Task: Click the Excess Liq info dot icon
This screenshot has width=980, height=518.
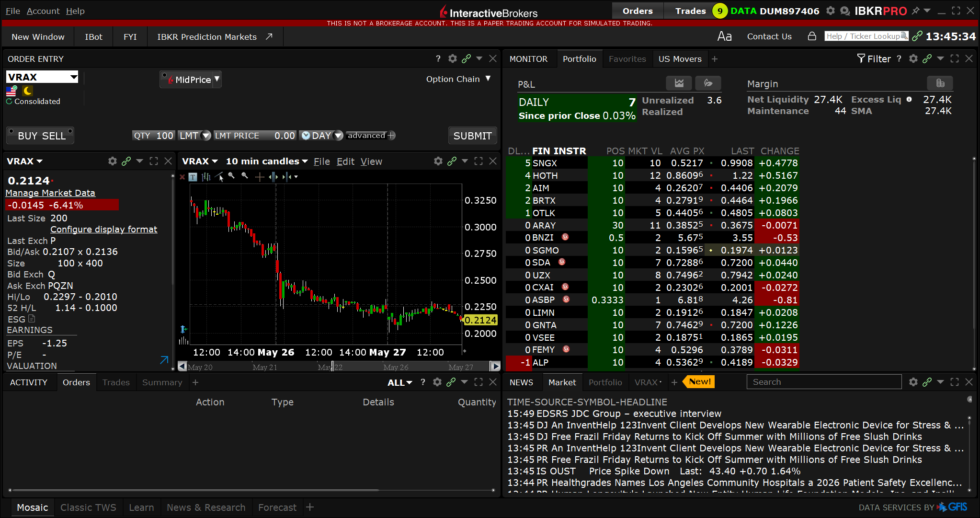Action: [x=909, y=99]
